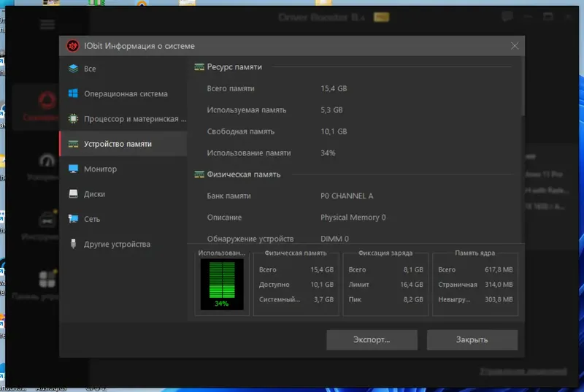Click Страничная 314,0 MB in Память ядра
The height and width of the screenshot is (392, 584).
coord(475,285)
